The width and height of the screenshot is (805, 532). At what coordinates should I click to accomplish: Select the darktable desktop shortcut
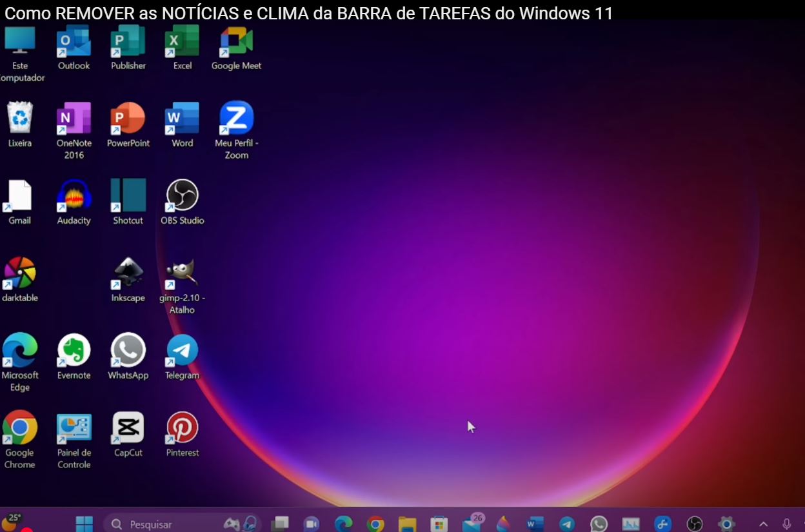[20, 280]
